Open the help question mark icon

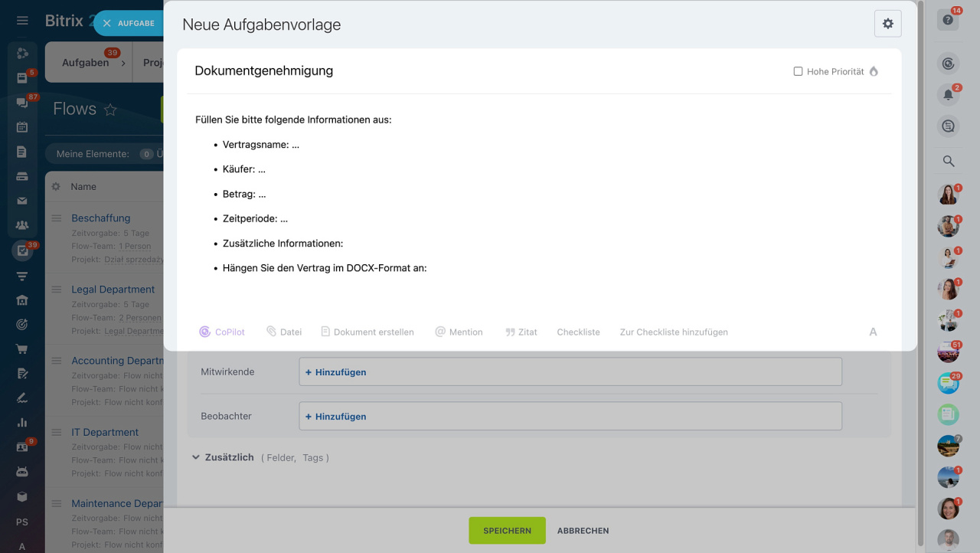[948, 21]
